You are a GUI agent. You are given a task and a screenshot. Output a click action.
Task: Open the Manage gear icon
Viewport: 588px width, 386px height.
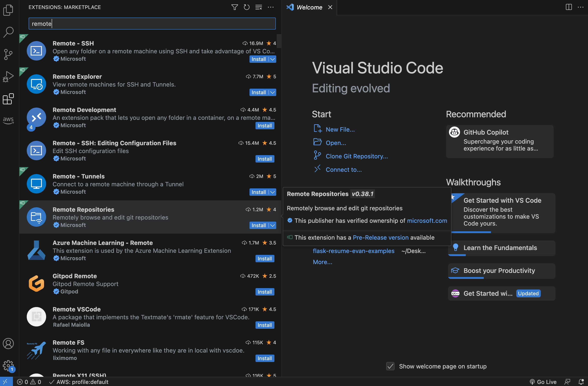tap(8, 366)
